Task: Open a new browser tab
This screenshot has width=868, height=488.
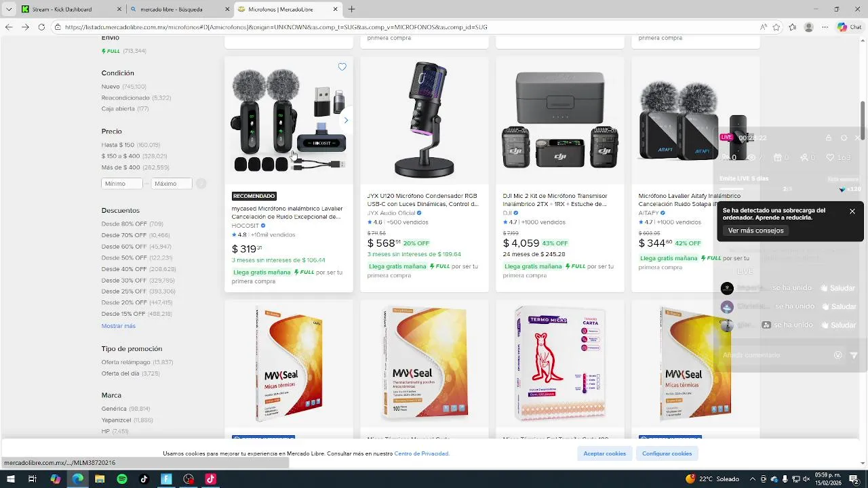Action: click(x=351, y=9)
